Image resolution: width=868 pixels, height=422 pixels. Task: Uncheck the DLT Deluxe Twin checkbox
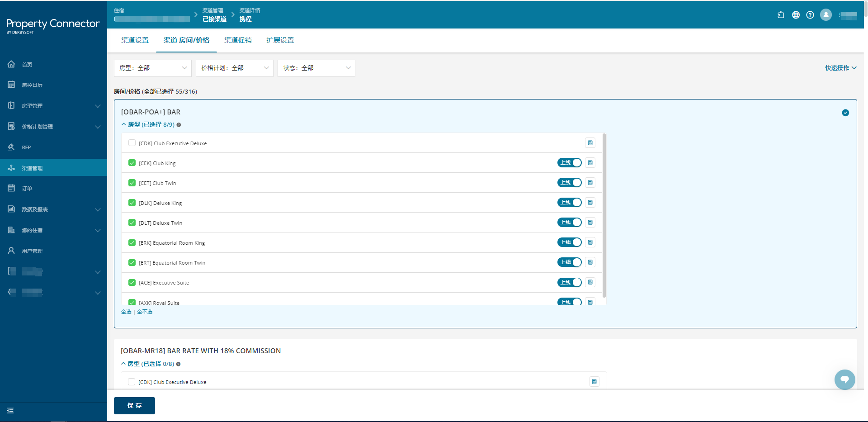pyautogui.click(x=132, y=223)
